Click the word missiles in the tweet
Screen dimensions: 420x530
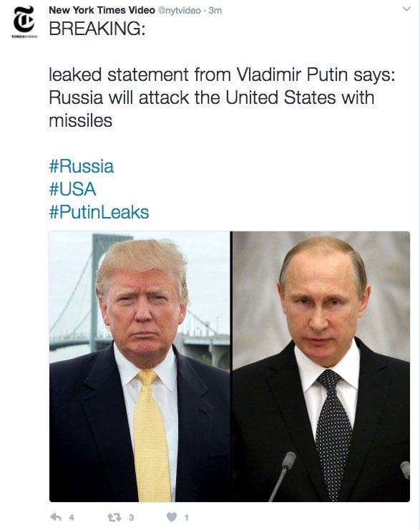pyautogui.click(x=80, y=120)
